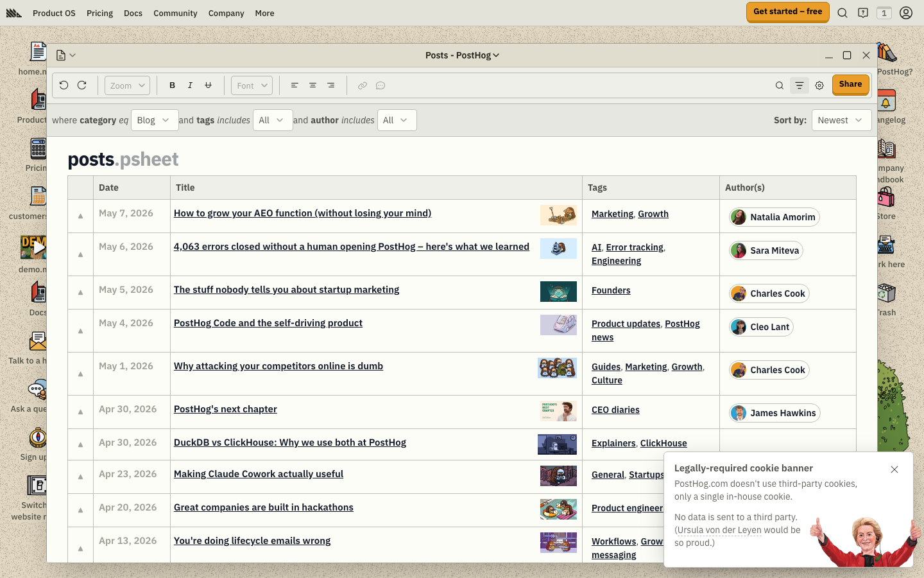This screenshot has height=578, width=924.
Task: Click the redo icon in the toolbar
Action: [82, 85]
